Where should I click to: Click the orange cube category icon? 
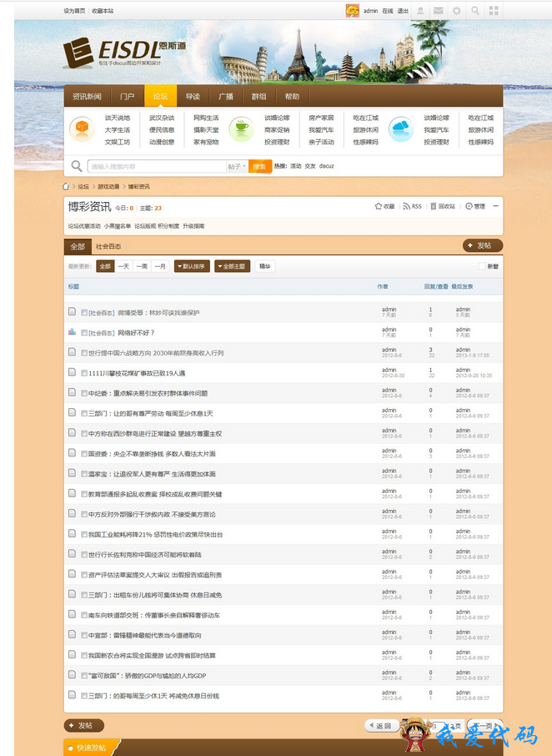(82, 129)
